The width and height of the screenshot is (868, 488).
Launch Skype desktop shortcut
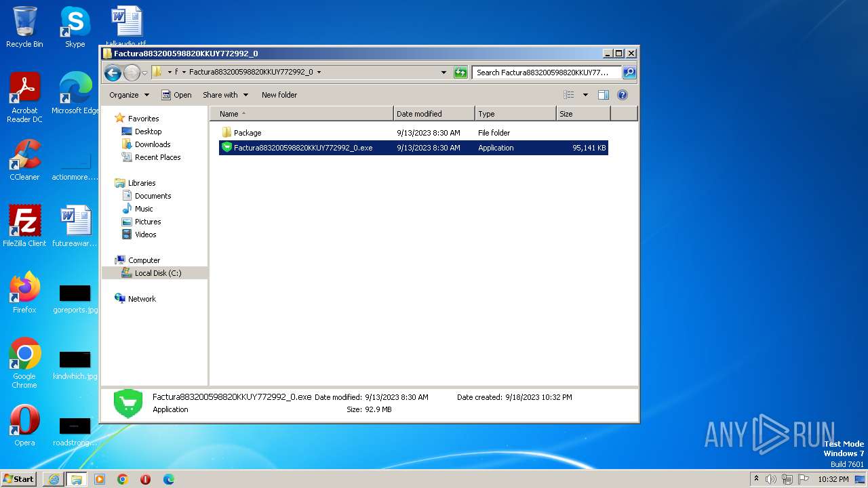click(x=75, y=28)
